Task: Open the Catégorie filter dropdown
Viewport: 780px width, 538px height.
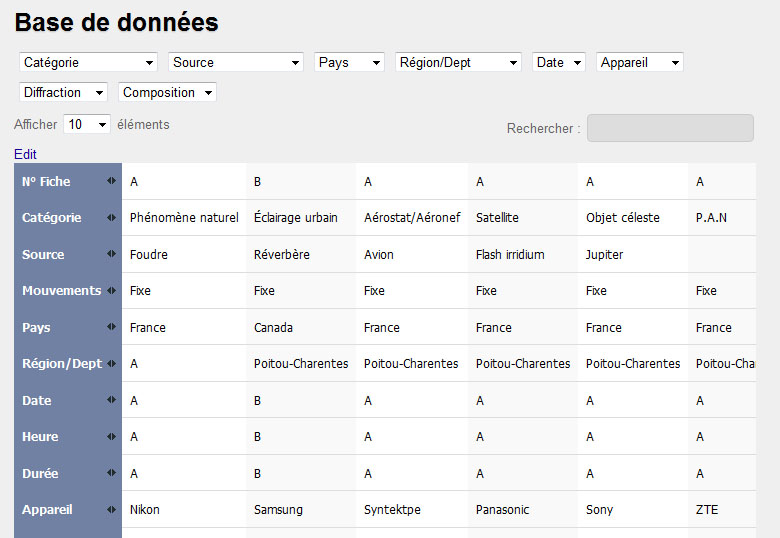Action: point(88,62)
